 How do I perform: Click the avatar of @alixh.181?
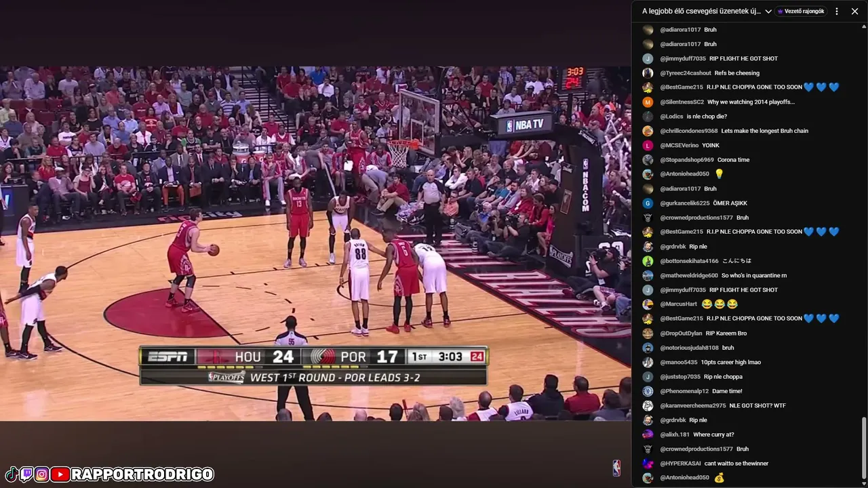coord(648,434)
